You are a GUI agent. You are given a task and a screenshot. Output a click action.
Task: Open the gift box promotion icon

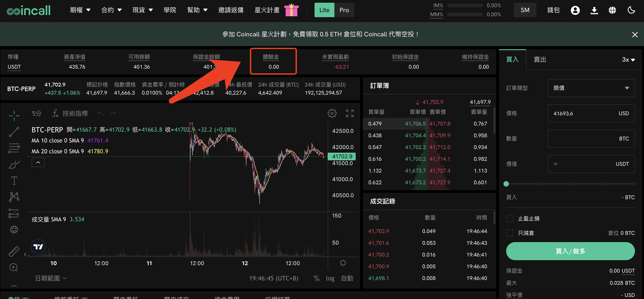[291, 10]
